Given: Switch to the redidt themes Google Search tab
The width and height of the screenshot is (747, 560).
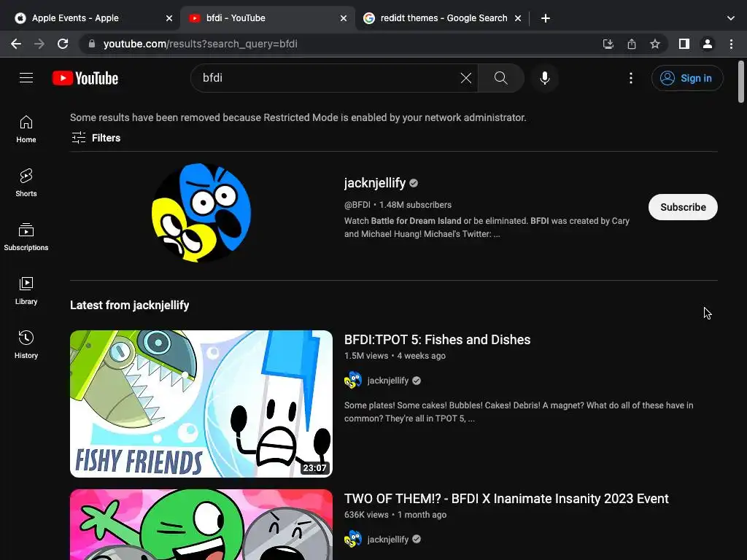Looking at the screenshot, I should (x=443, y=18).
